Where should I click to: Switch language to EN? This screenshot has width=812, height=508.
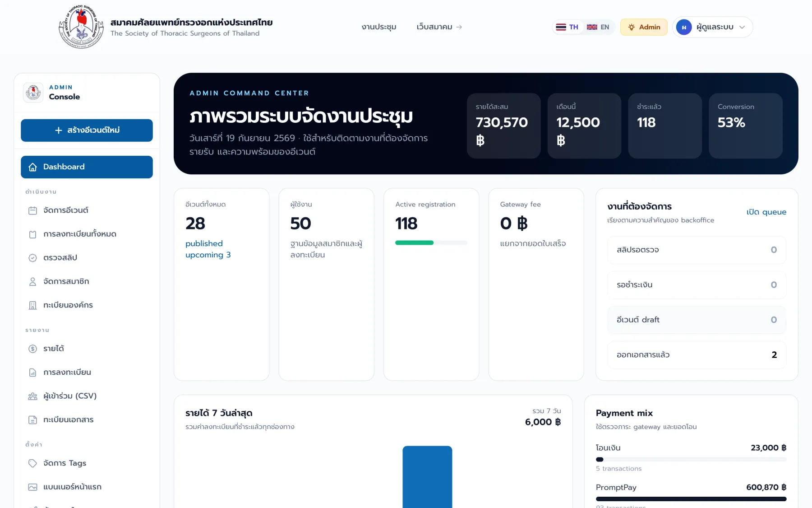click(x=598, y=27)
